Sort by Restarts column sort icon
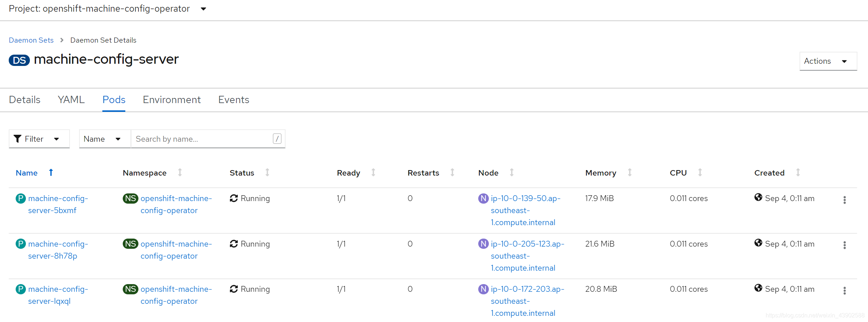 [x=452, y=173]
